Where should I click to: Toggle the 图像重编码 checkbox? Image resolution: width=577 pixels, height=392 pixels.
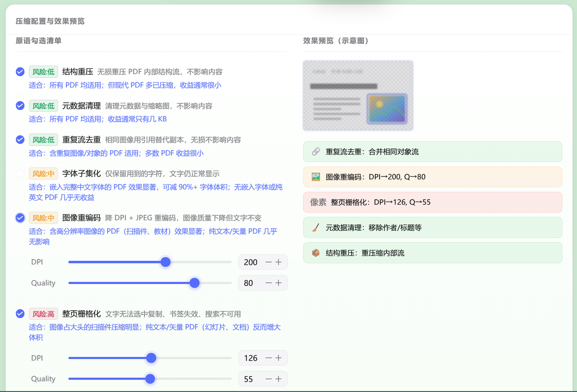[20, 218]
